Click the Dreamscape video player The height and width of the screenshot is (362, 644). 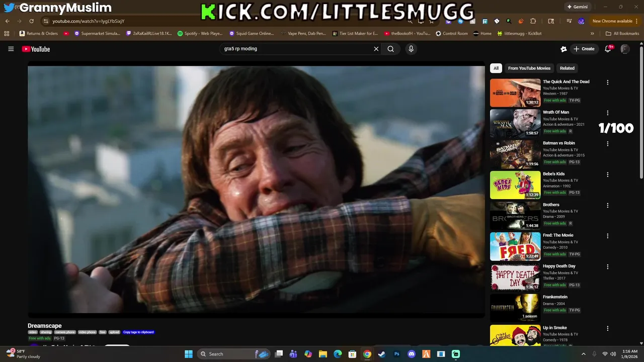point(256,190)
